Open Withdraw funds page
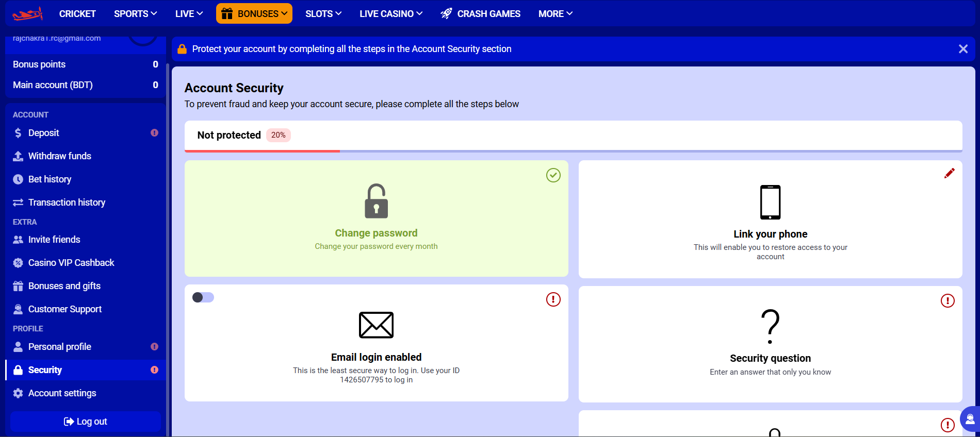The image size is (980, 437). (86, 156)
